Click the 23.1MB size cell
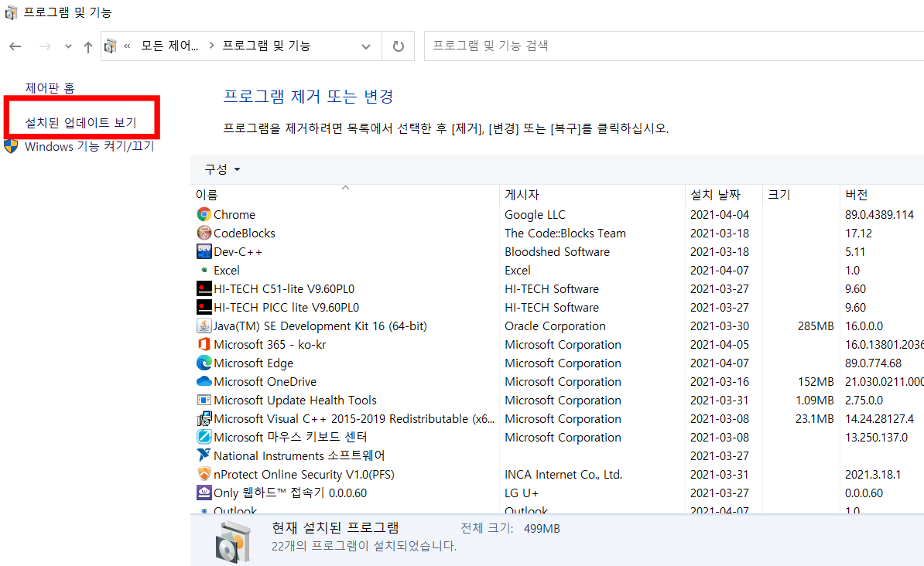Image resolution: width=924 pixels, height=566 pixels. [815, 419]
